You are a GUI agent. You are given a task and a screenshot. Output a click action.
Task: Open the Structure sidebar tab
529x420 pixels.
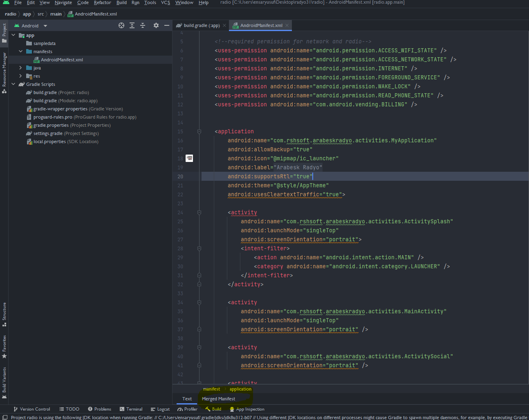4,314
